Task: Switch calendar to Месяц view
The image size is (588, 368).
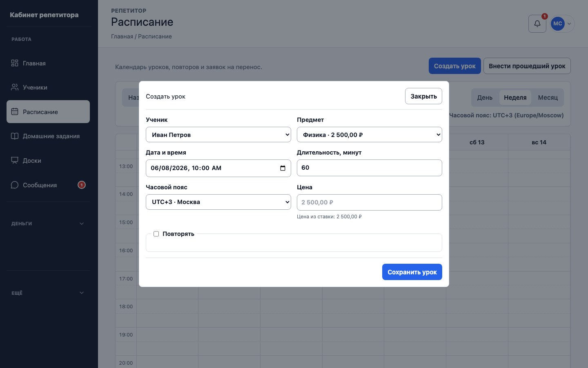Action: click(x=548, y=98)
